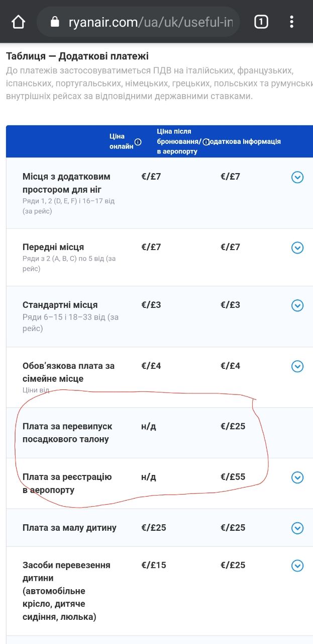Expand the Місця з додатковим простором row
The height and width of the screenshot is (644, 313).
point(297,177)
